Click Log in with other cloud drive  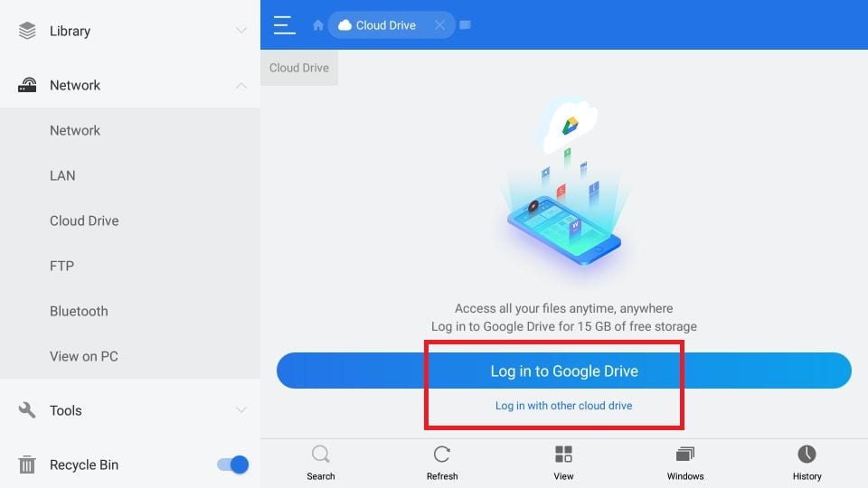(563, 406)
